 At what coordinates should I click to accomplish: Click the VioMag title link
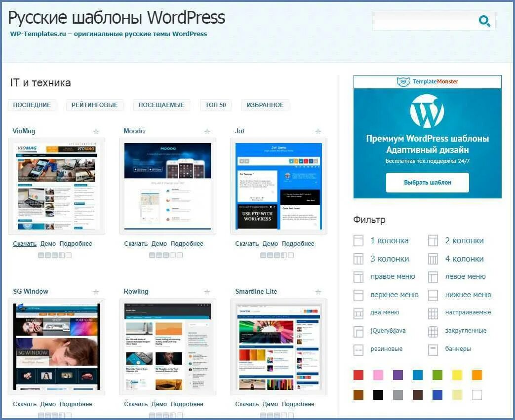pyautogui.click(x=24, y=131)
